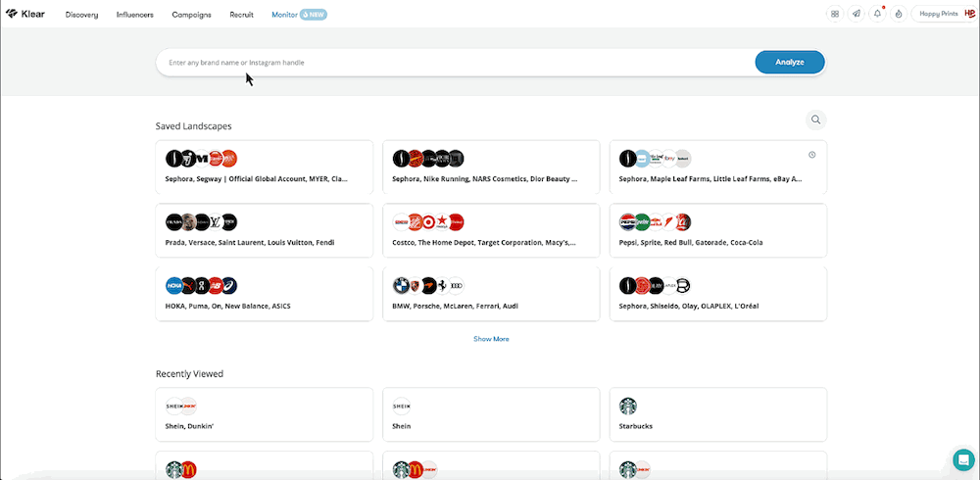Screen dimensions: 980x480
Task: Go to the Discovery tab
Action: point(82,15)
